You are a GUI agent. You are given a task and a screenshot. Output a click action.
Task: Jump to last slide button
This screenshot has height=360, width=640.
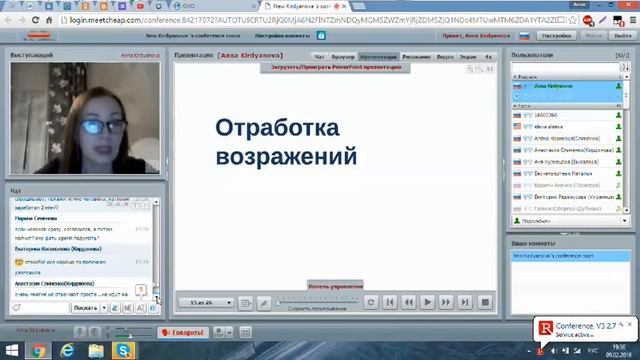464,302
